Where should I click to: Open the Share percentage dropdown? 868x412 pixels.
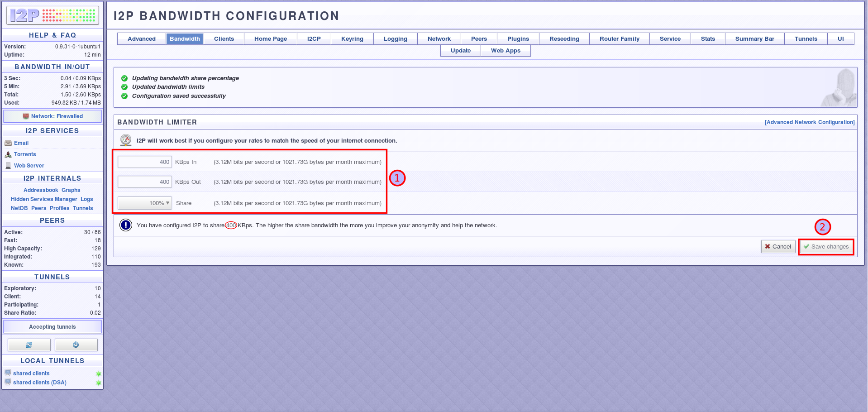145,203
